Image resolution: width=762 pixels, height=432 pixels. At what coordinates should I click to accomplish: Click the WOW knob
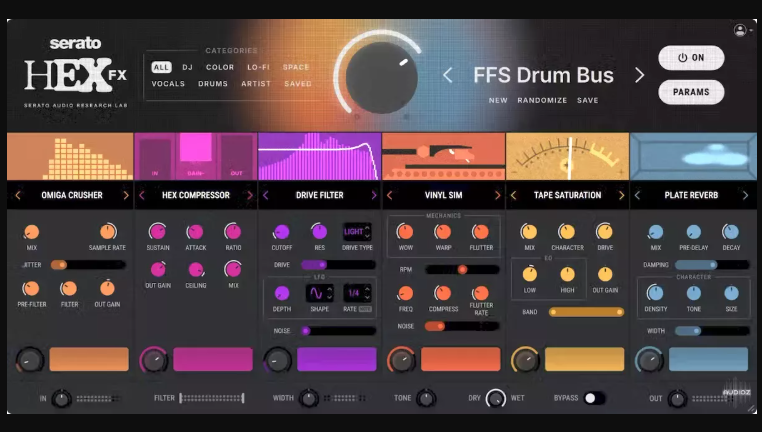tap(405, 232)
